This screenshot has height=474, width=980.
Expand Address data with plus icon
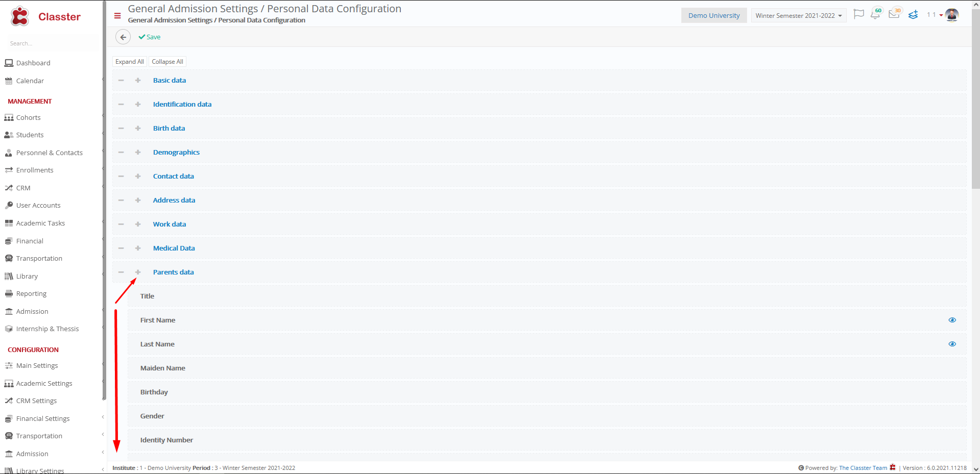138,200
